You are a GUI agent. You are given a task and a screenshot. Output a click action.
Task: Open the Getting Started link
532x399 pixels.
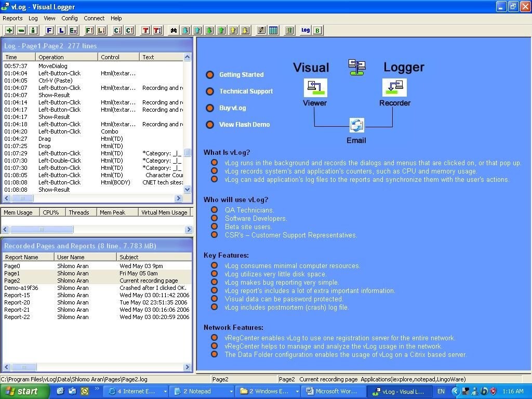coord(241,75)
